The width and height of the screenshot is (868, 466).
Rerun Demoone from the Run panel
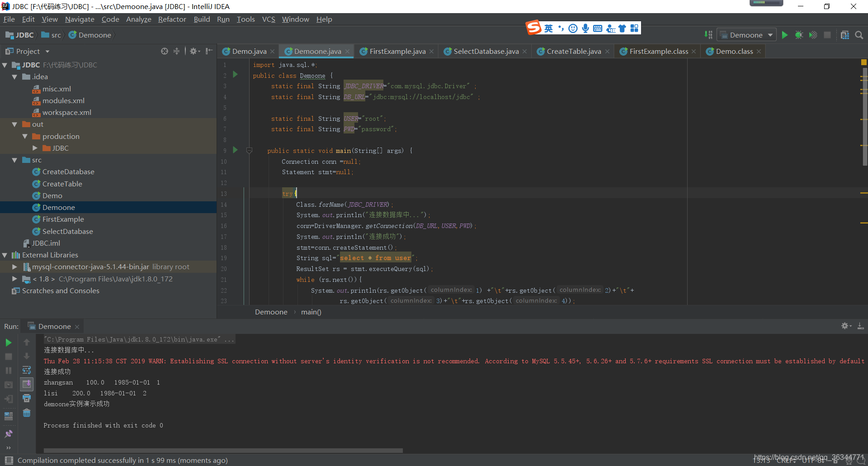[8, 342]
